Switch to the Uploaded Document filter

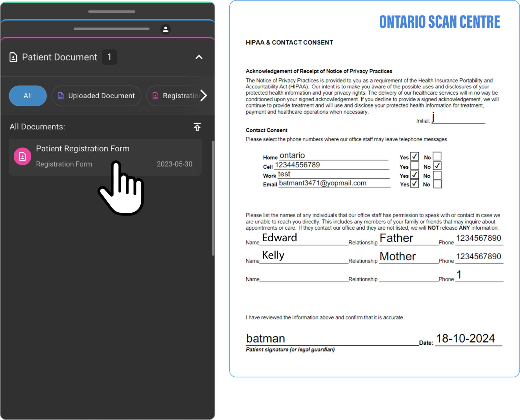(x=96, y=96)
